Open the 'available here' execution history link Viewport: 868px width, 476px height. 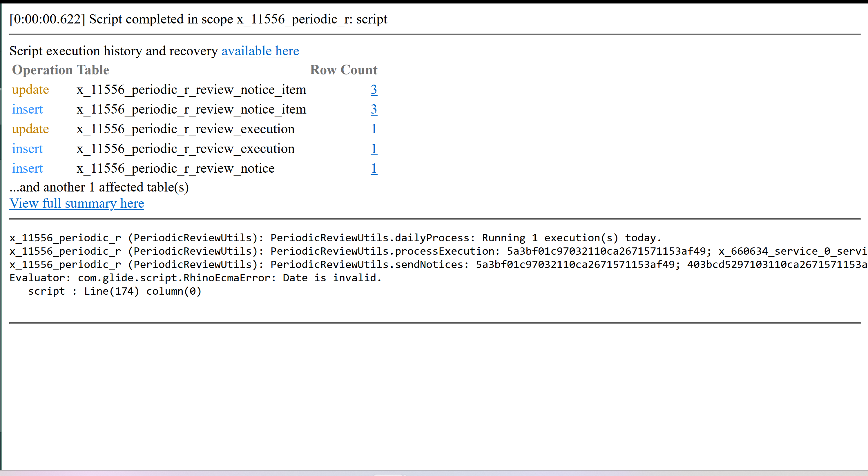point(260,51)
